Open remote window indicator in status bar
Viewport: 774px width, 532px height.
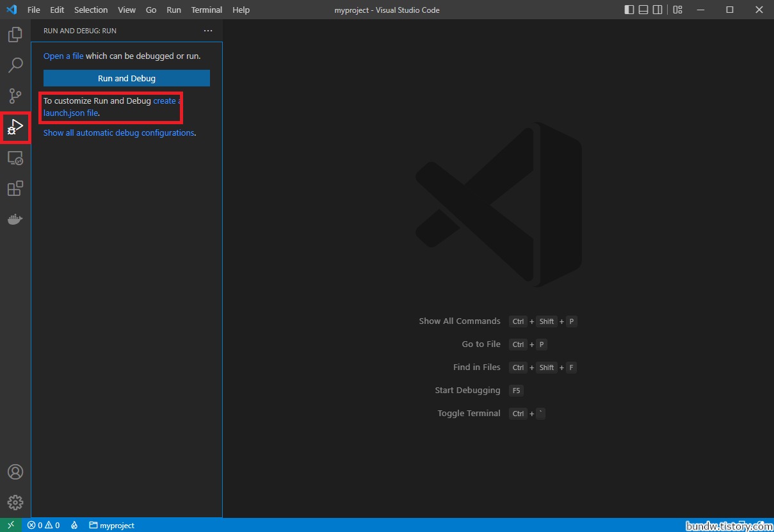(x=11, y=525)
